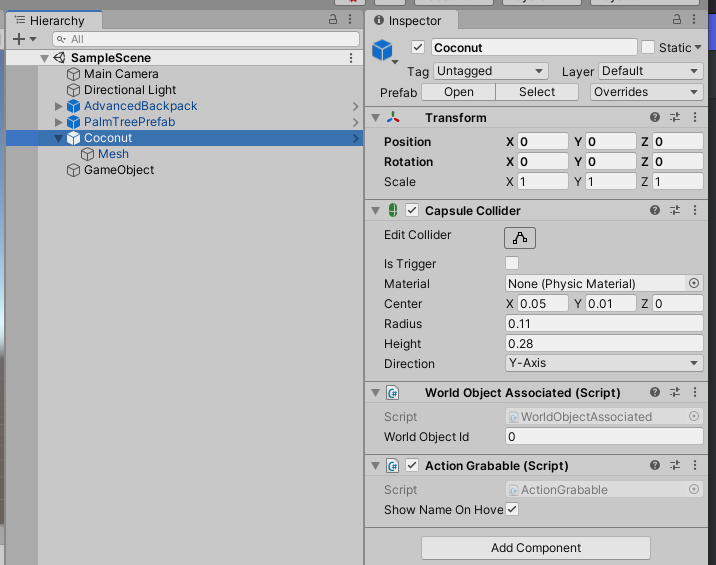
Task: Switch to Inspector tab
Action: (x=412, y=21)
